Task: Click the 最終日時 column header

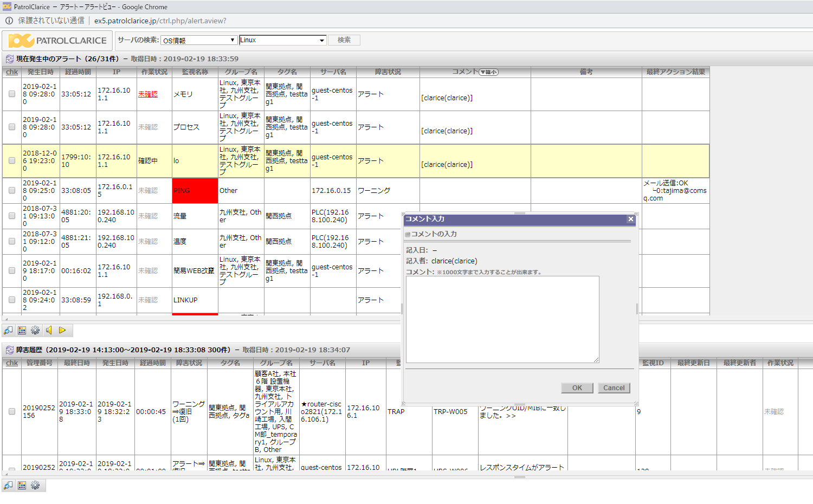Action: (x=77, y=363)
